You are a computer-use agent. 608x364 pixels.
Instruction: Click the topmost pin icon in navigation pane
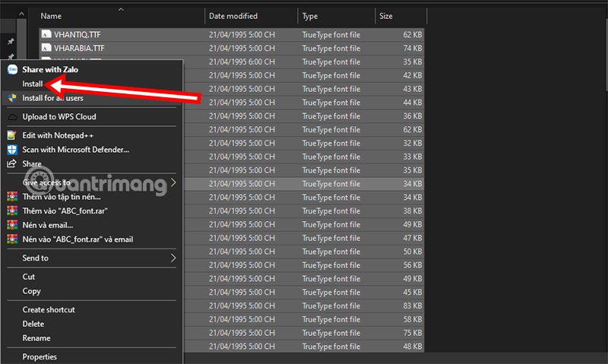[x=11, y=41]
